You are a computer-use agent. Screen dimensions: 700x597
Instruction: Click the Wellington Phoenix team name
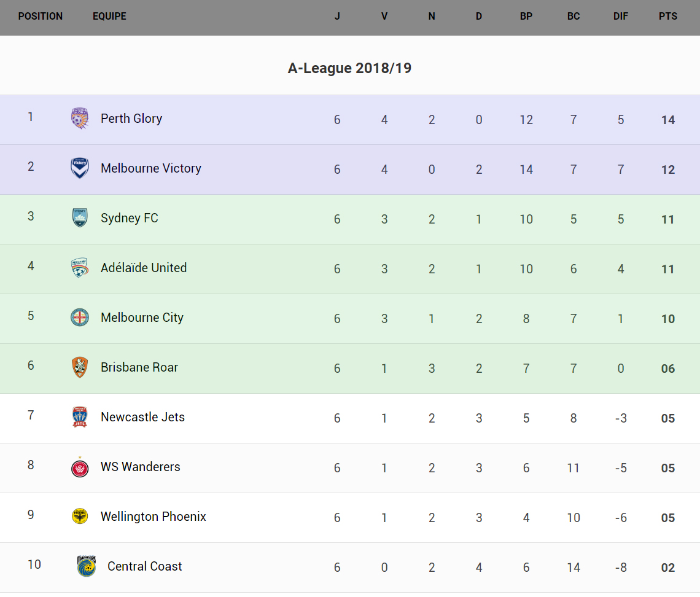pos(154,517)
